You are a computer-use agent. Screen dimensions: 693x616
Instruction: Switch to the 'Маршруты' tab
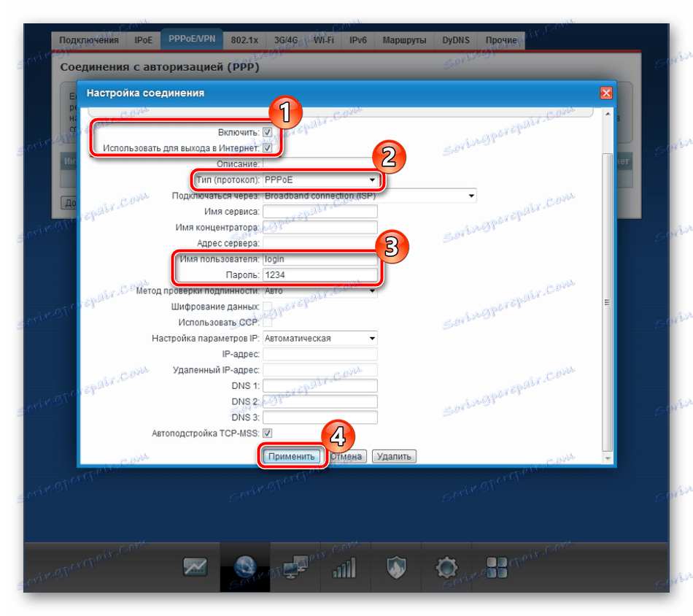(x=404, y=40)
